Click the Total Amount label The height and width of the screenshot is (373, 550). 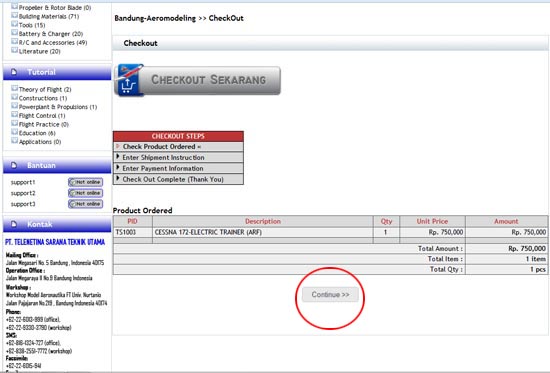pos(440,248)
